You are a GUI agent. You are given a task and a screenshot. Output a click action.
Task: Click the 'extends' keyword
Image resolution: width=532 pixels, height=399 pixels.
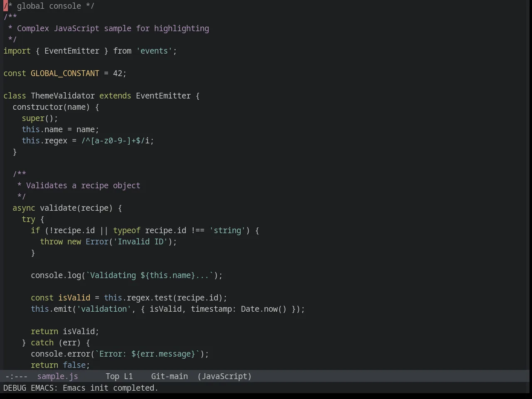115,96
